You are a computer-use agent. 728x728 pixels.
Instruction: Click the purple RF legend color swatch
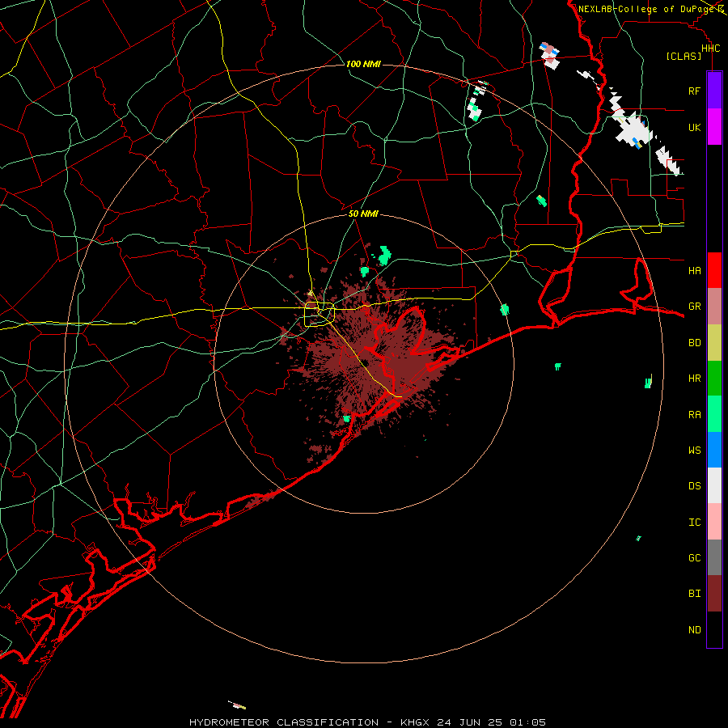[x=714, y=91]
